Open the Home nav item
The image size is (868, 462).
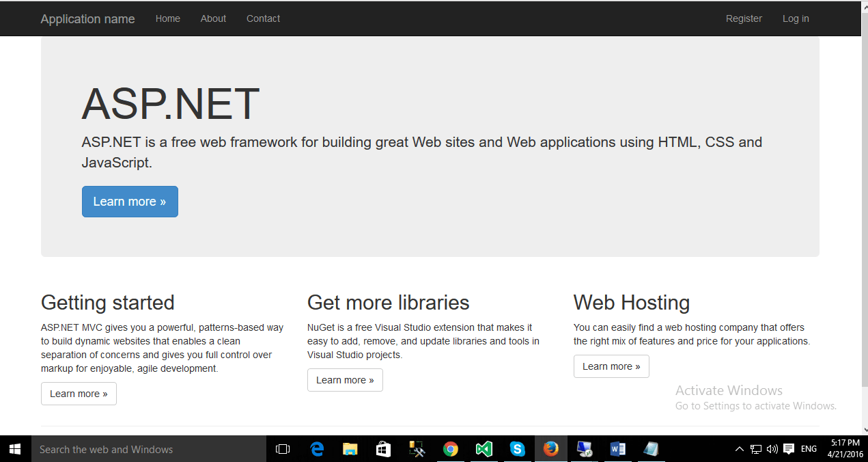point(167,18)
